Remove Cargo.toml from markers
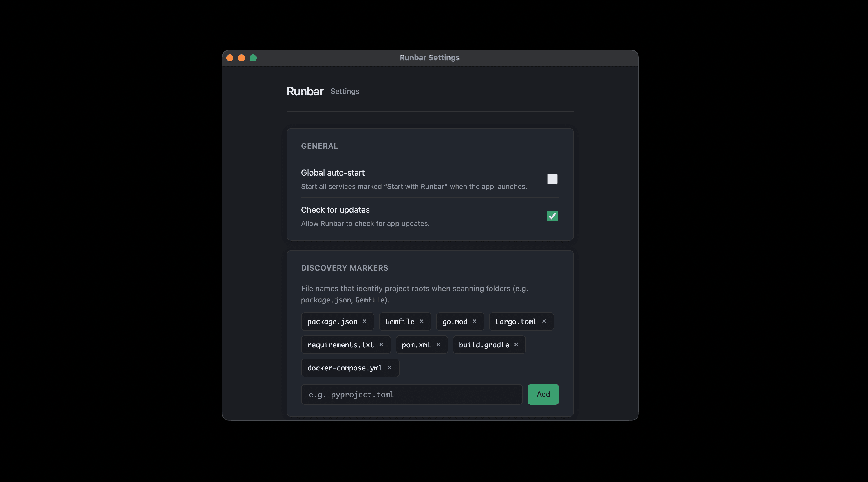The image size is (868, 482). (544, 321)
